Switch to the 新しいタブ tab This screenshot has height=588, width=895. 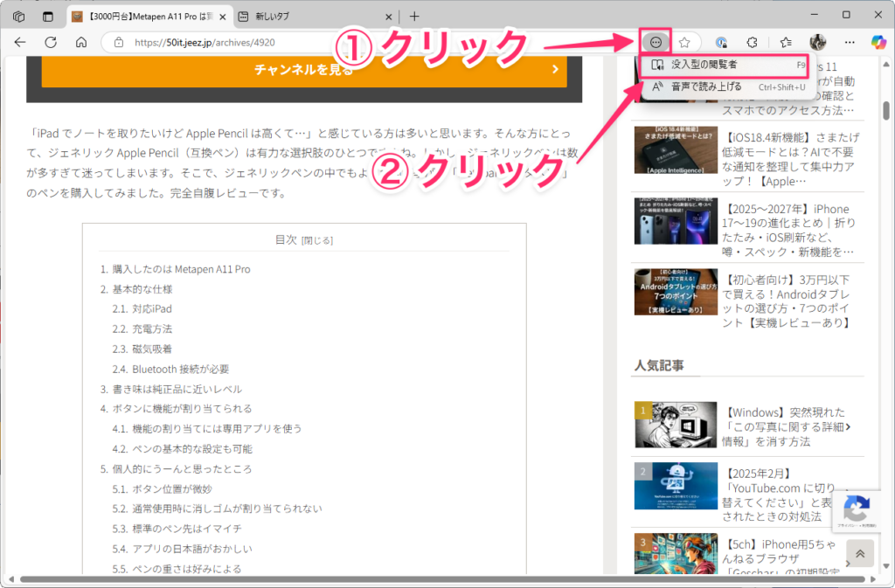point(315,17)
